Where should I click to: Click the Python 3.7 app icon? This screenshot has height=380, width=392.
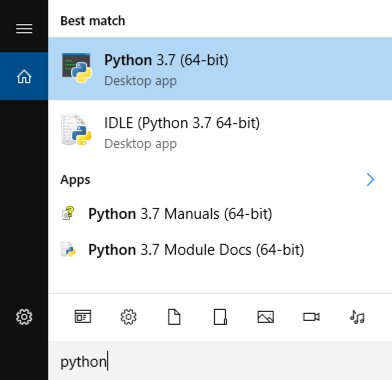click(x=76, y=68)
